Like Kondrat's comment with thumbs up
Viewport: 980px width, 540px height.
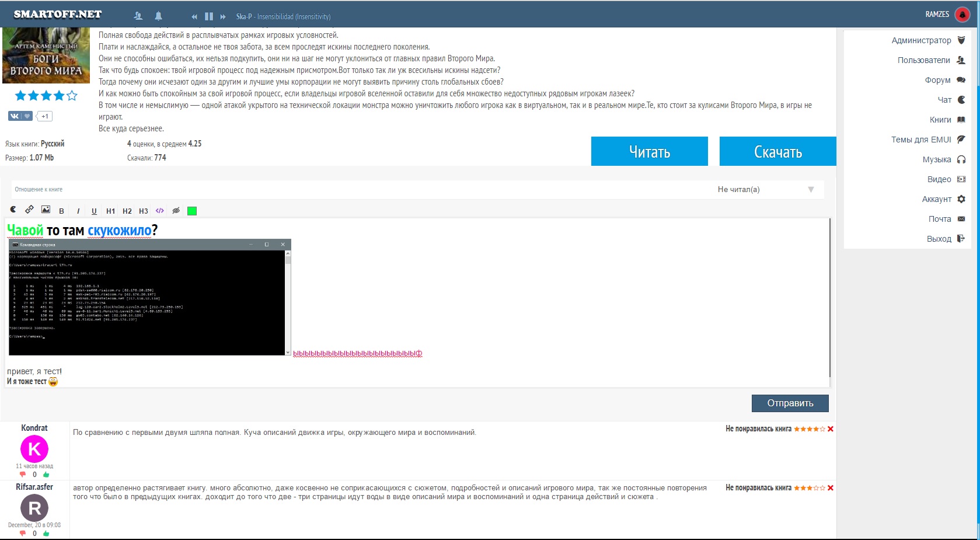click(x=46, y=475)
